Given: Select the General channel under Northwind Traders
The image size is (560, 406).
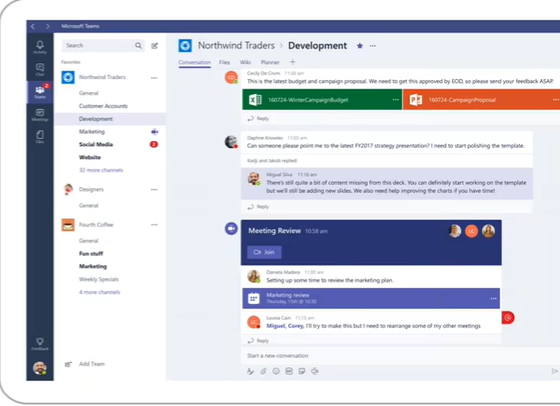Looking at the screenshot, I should tap(89, 93).
